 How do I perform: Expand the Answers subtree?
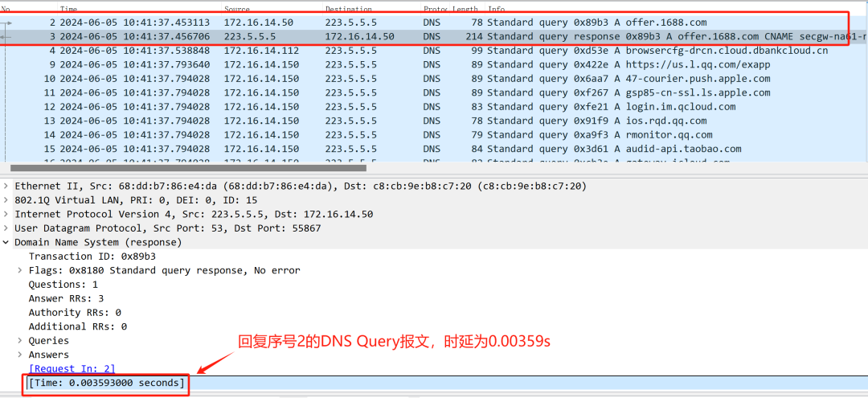(21, 355)
